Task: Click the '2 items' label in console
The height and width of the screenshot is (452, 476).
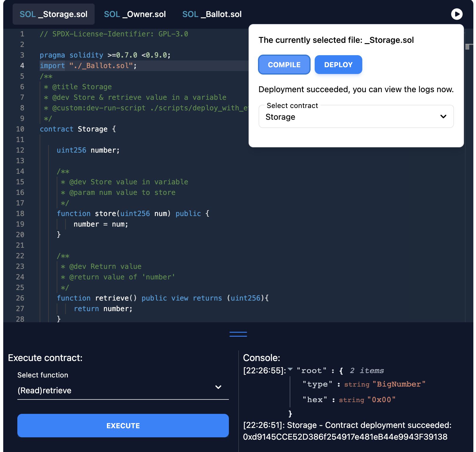Action: click(367, 371)
